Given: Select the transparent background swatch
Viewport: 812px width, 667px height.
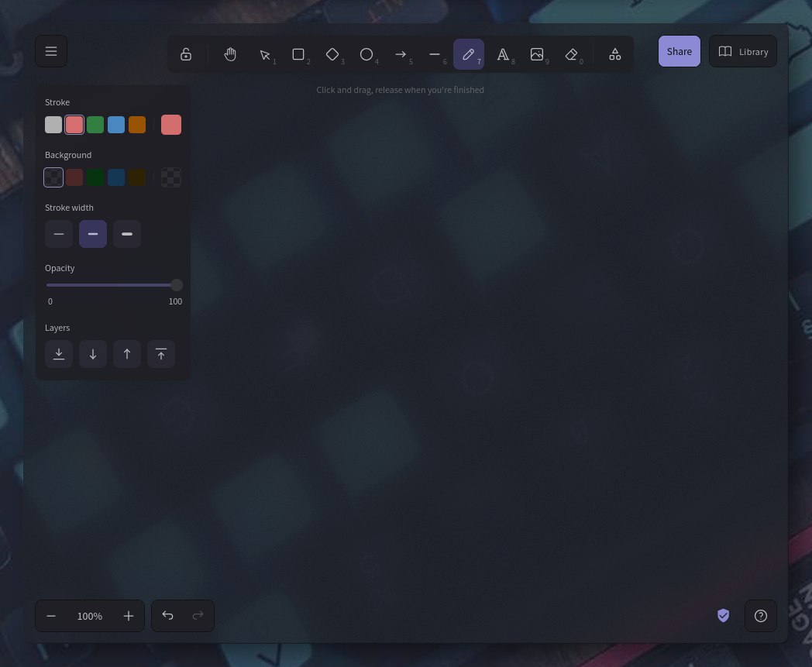Looking at the screenshot, I should click(x=53, y=177).
